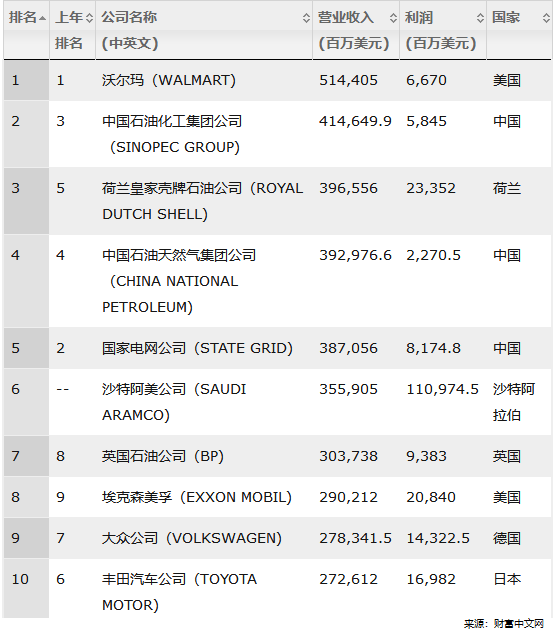The width and height of the screenshot is (556, 638).
Task: Open the STATE GRID company entry
Action: 197,348
